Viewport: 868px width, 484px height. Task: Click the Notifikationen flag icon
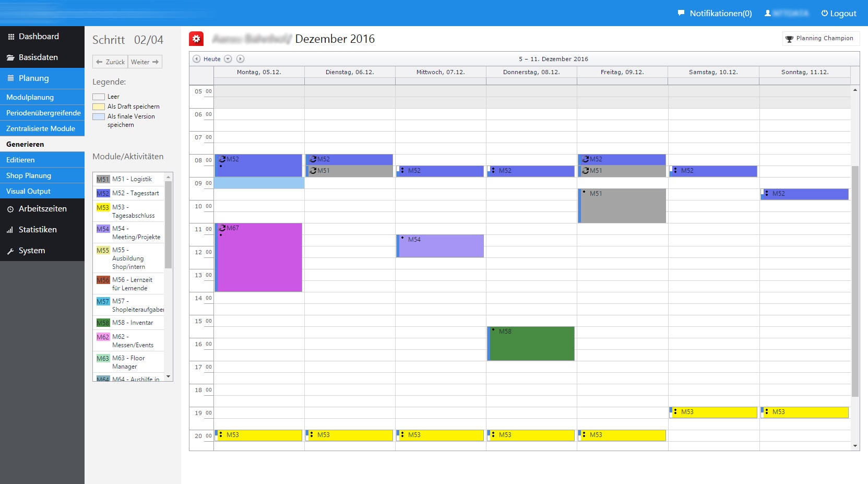[681, 13]
